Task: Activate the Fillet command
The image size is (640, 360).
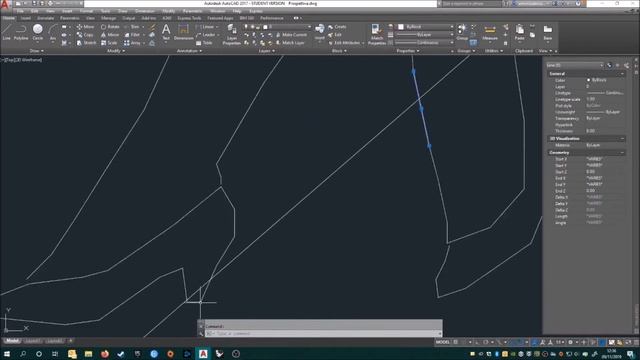Action: (132, 35)
